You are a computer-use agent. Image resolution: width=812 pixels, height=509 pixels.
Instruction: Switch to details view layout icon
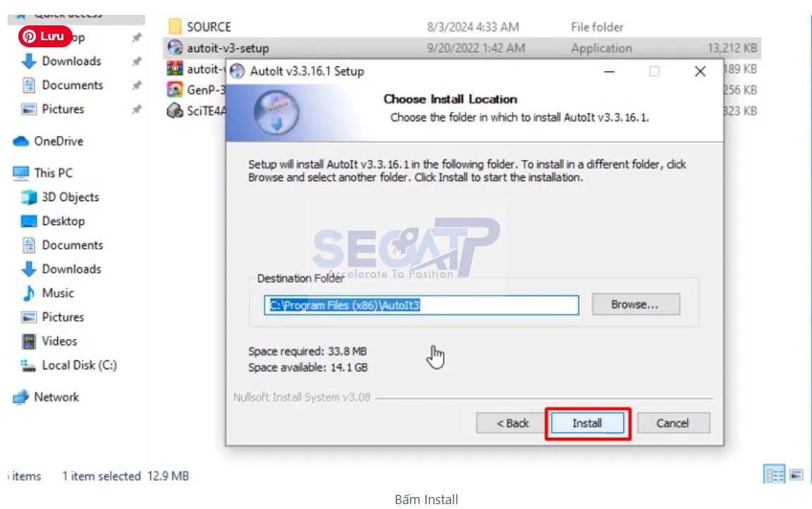(x=775, y=474)
